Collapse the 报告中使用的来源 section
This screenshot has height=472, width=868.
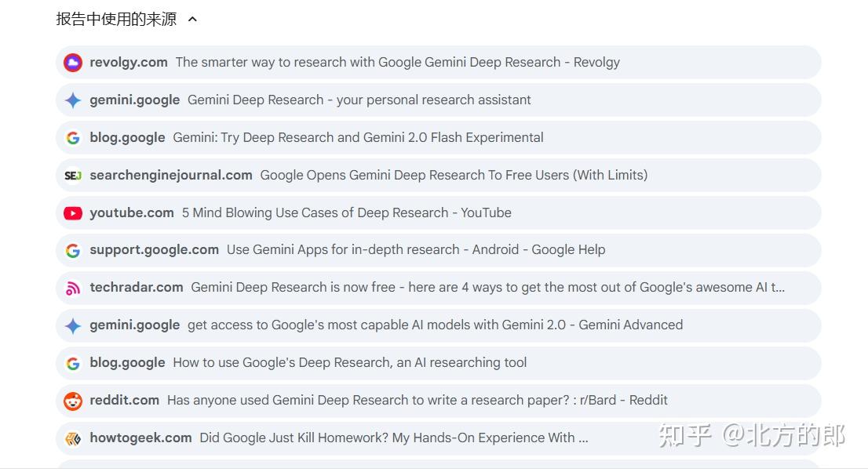coord(191,19)
